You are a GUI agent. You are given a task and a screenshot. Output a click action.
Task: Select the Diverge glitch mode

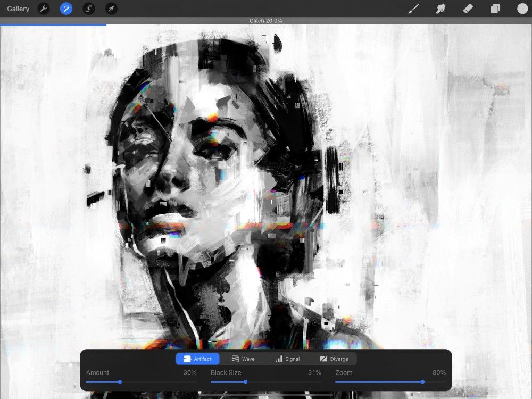[x=335, y=359]
